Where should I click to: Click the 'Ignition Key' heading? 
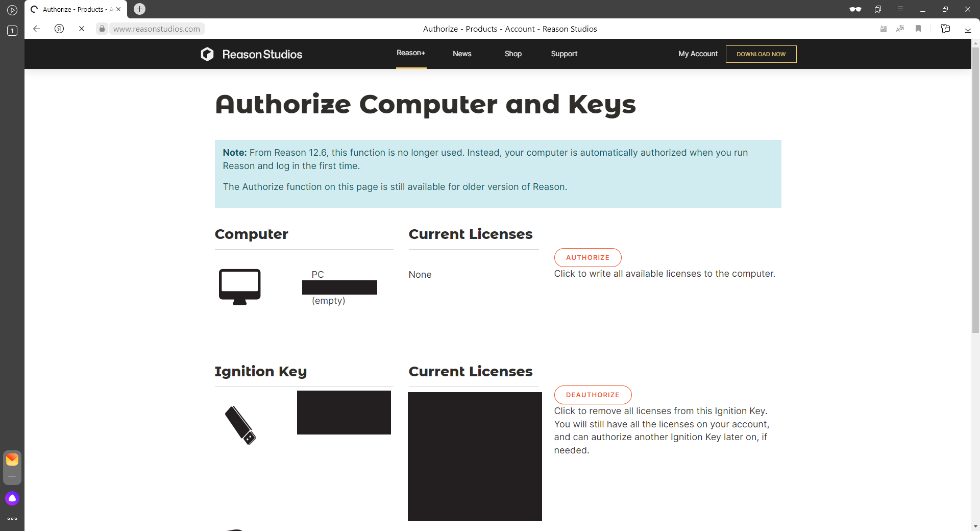pos(261,372)
